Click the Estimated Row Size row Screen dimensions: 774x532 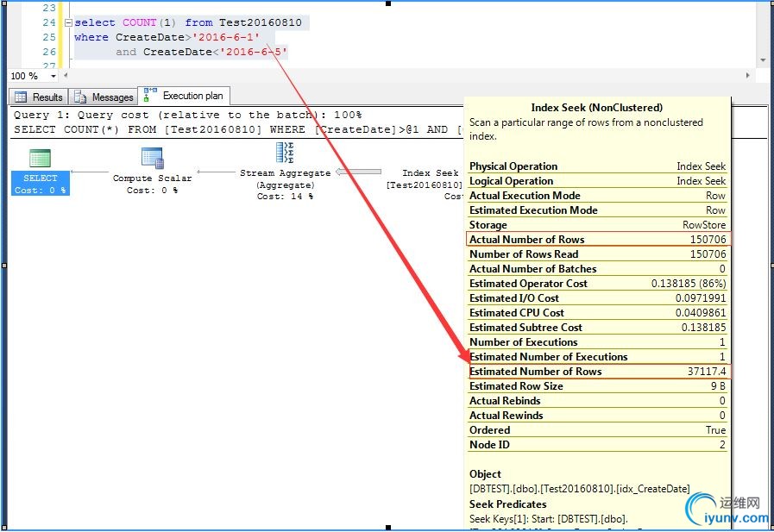pos(597,386)
